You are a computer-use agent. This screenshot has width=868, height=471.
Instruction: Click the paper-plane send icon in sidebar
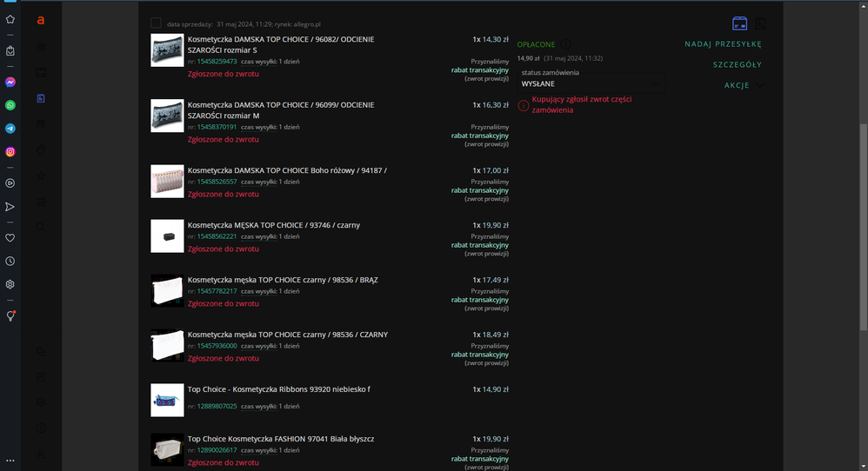pyautogui.click(x=10, y=207)
